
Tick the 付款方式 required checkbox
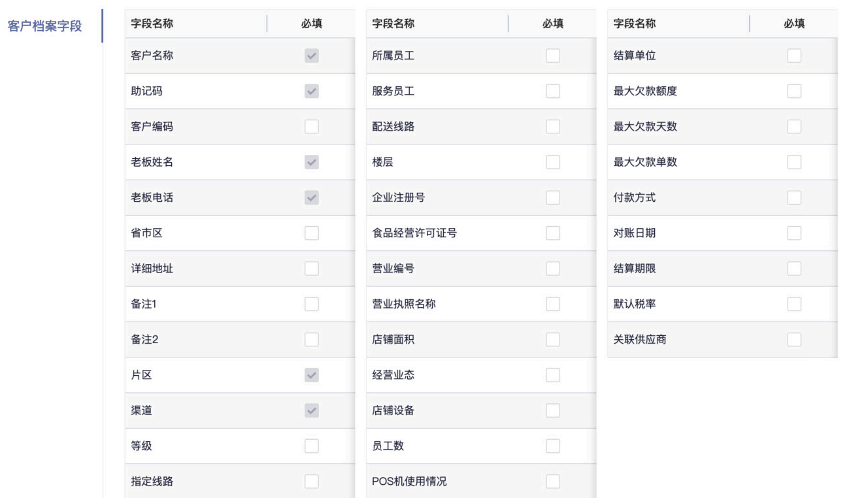[x=794, y=197]
